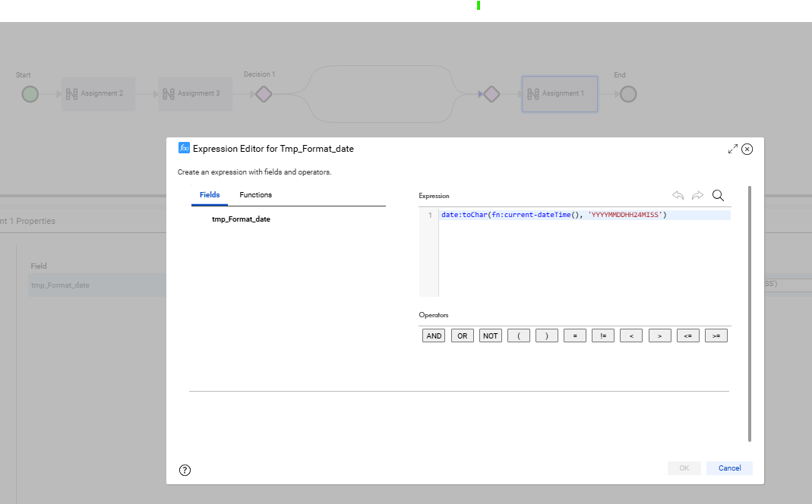This screenshot has height=504, width=812.
Task: Maximize the Expression Editor dialog
Action: [x=732, y=149]
